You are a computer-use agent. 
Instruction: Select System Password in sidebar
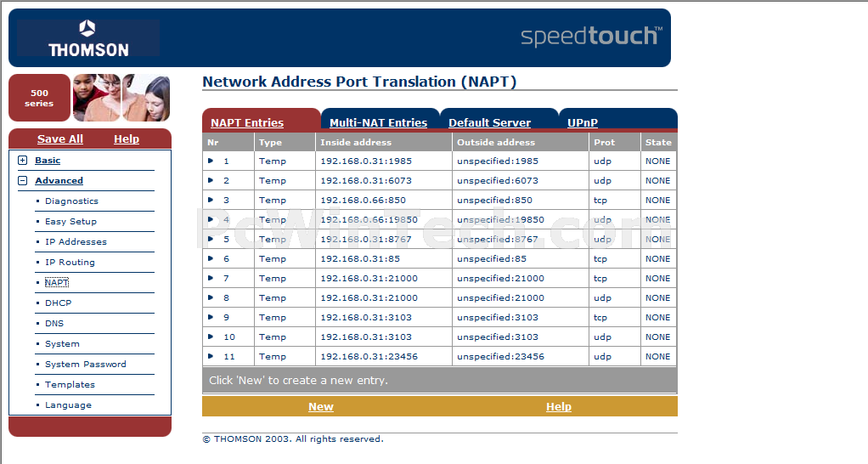85,365
